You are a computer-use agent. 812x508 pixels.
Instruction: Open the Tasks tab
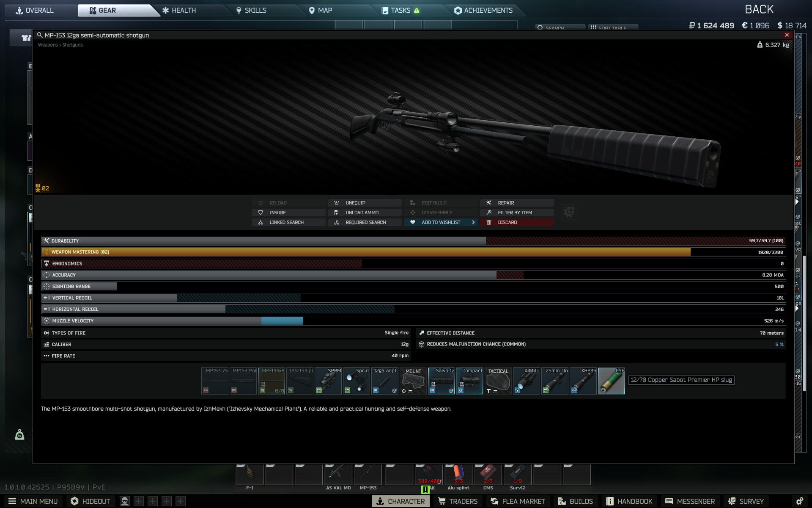pyautogui.click(x=400, y=10)
